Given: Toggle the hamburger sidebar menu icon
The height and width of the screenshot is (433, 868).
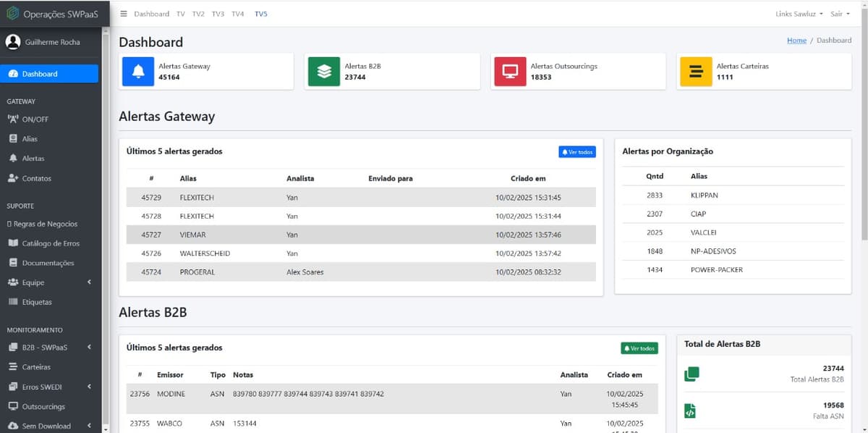Looking at the screenshot, I should coord(124,14).
